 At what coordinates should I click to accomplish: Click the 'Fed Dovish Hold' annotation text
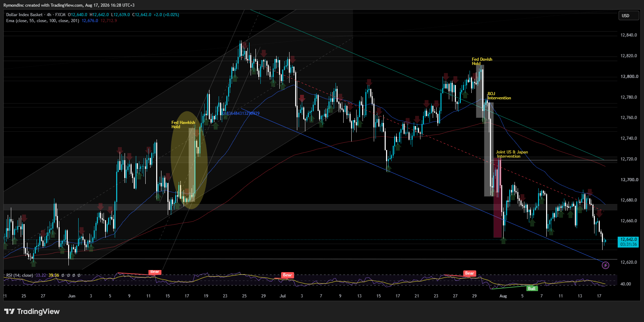482,61
